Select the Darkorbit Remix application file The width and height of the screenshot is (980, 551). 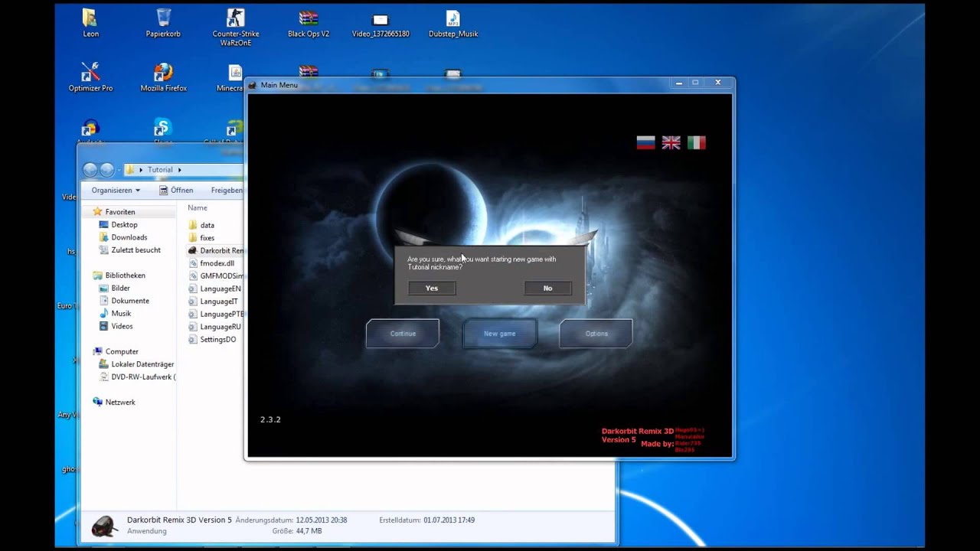pyautogui.click(x=216, y=250)
